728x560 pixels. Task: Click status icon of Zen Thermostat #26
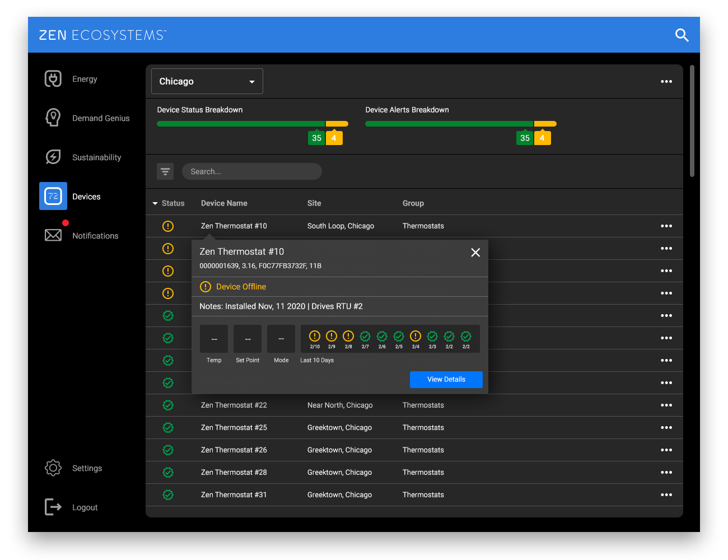click(168, 450)
